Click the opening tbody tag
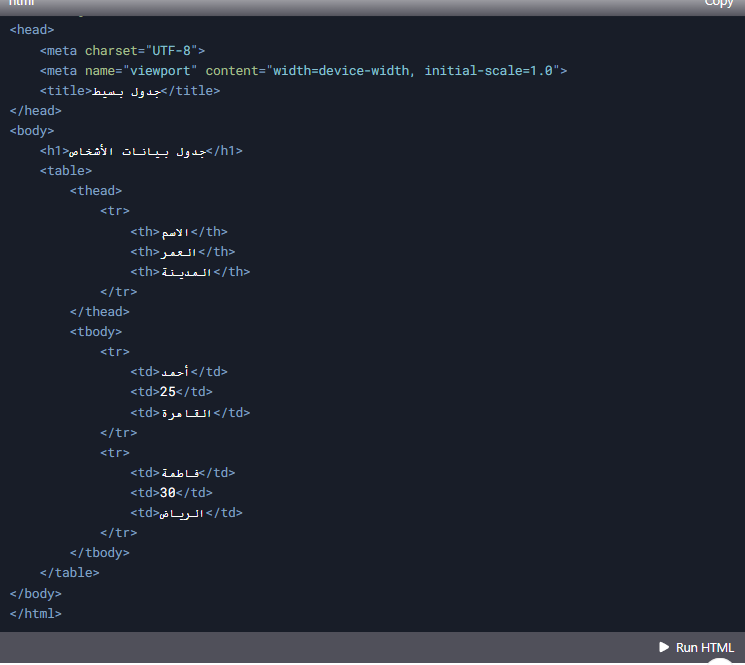Image resolution: width=745 pixels, height=665 pixels. click(95, 331)
